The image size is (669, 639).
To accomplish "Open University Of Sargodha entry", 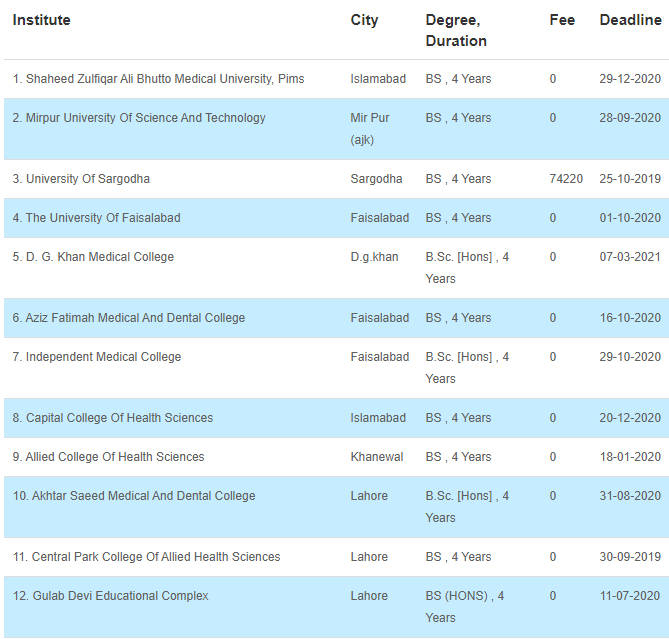I will pos(81,179).
